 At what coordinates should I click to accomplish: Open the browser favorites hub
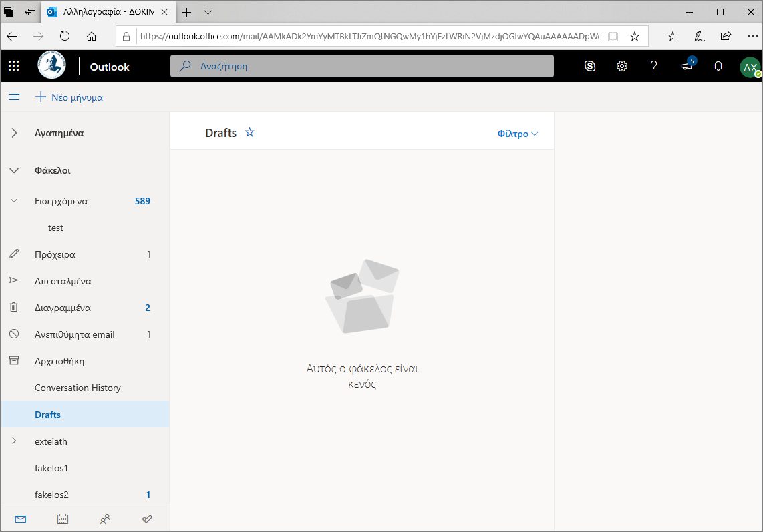coord(673,37)
